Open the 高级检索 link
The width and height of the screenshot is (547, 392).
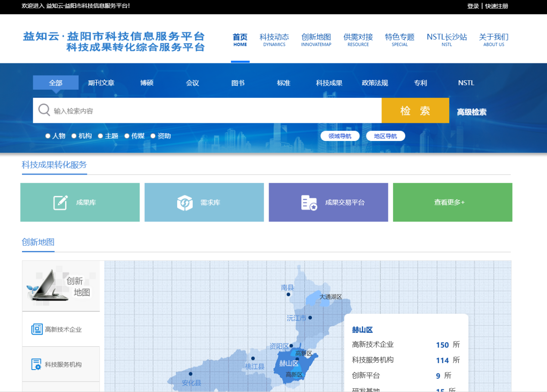coord(472,112)
